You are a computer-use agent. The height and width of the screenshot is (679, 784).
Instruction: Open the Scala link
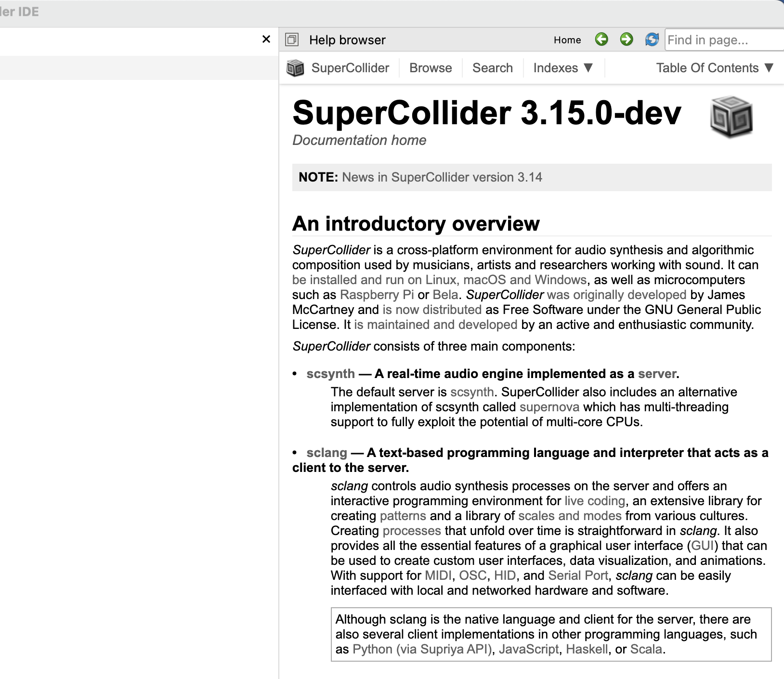point(646,649)
